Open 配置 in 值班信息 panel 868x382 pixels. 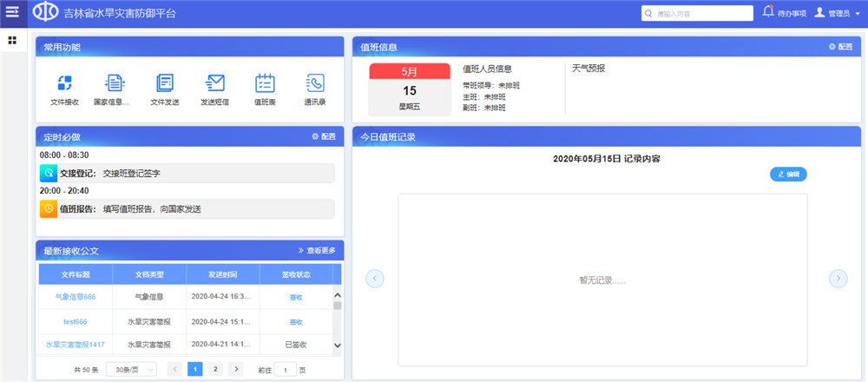(841, 47)
